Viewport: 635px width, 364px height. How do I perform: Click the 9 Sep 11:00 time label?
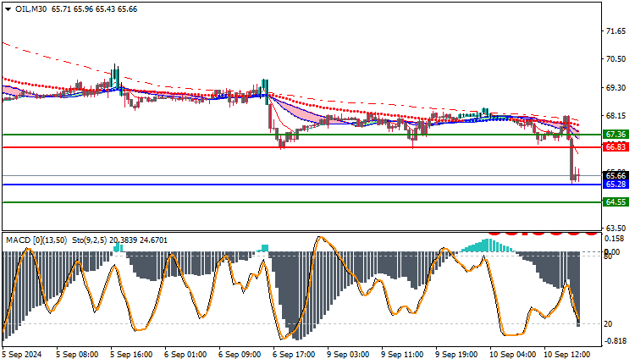[402, 355]
